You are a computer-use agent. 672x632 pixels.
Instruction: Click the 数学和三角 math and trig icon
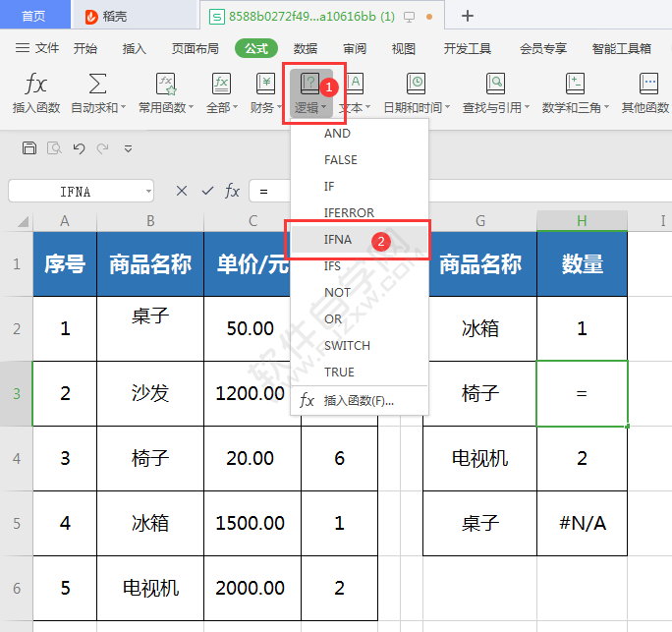coord(575,84)
